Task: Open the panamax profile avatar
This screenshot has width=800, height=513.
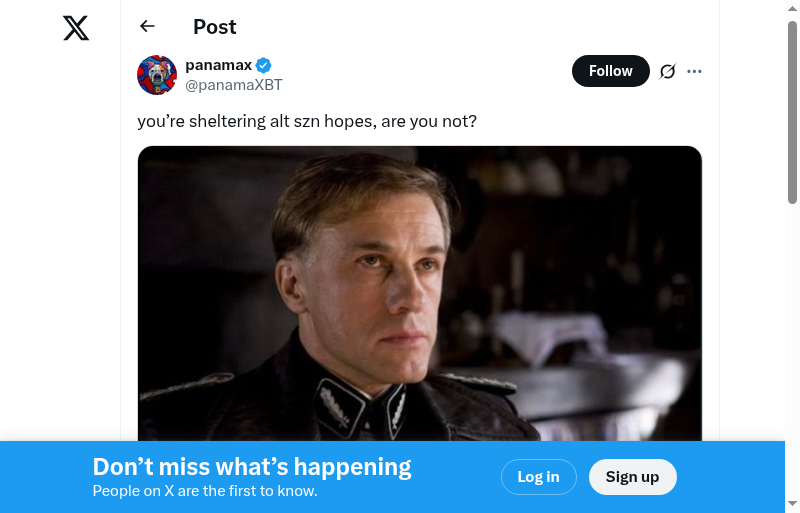Action: (x=157, y=75)
